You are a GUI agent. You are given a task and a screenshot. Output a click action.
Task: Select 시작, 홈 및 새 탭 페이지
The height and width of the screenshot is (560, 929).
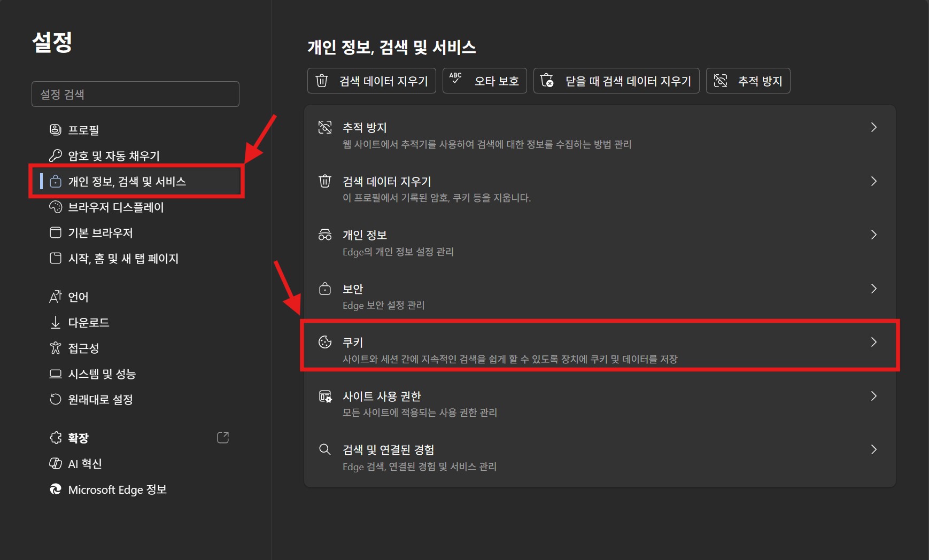[123, 259]
